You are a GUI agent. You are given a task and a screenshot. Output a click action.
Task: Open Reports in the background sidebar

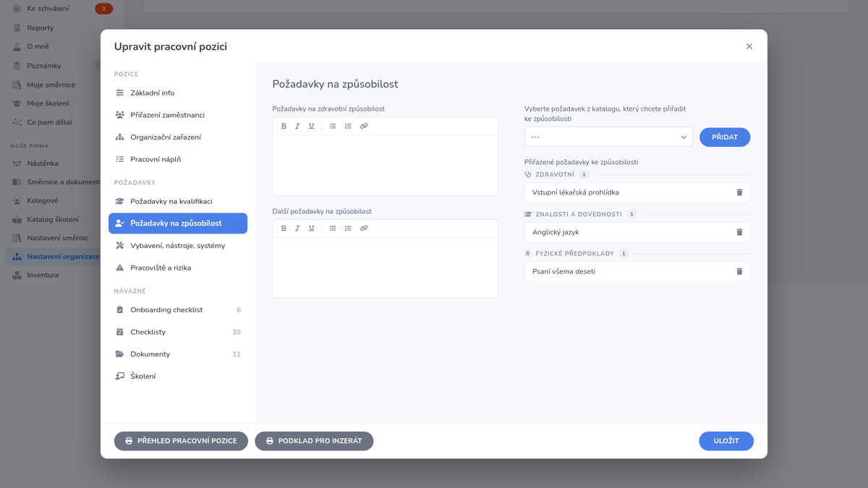[x=41, y=27]
